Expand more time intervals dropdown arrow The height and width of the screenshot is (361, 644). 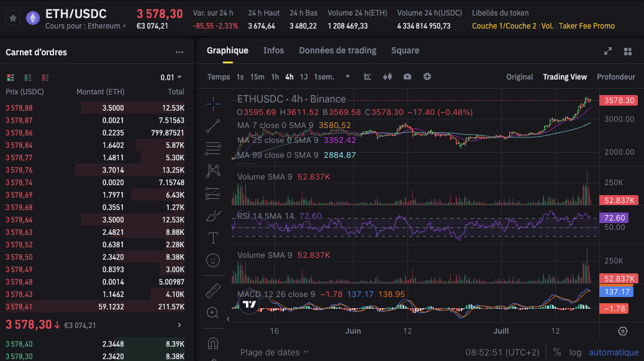[348, 77]
